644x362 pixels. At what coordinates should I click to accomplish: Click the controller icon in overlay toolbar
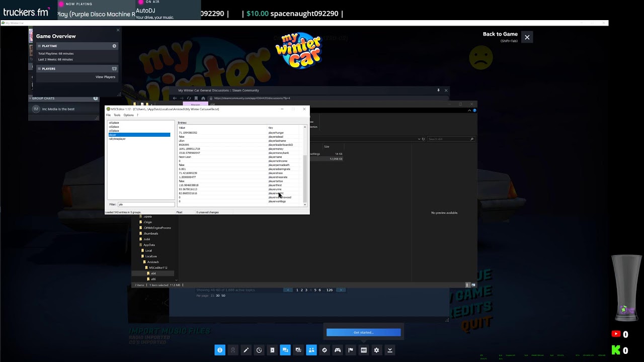(338, 350)
